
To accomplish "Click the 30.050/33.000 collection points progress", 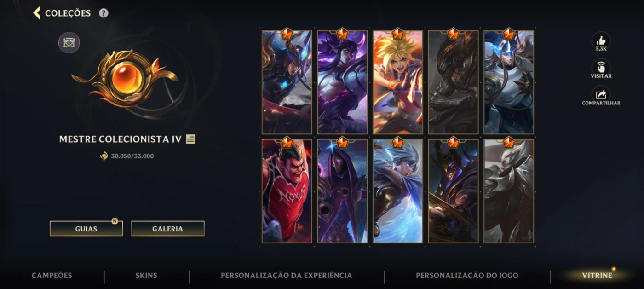I will coord(127,156).
